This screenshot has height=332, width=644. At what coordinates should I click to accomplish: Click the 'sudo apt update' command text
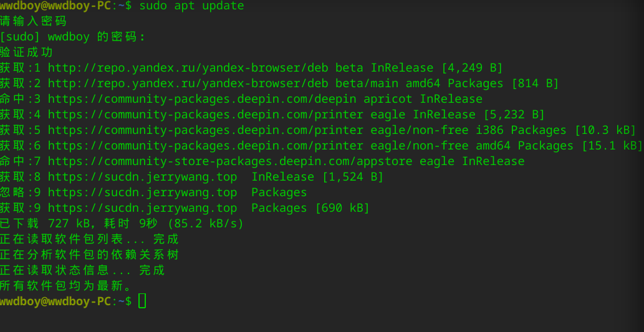click(191, 6)
